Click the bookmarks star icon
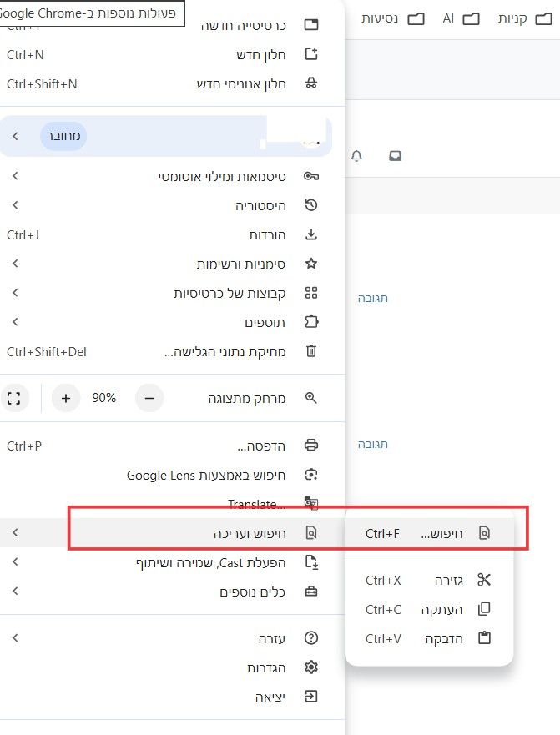The image size is (560, 735). click(311, 264)
